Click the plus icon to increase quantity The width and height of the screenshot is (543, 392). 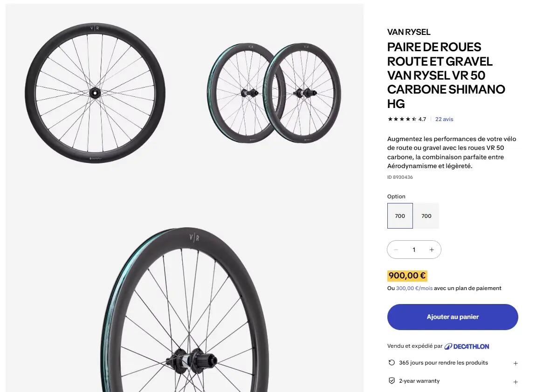[432, 250]
